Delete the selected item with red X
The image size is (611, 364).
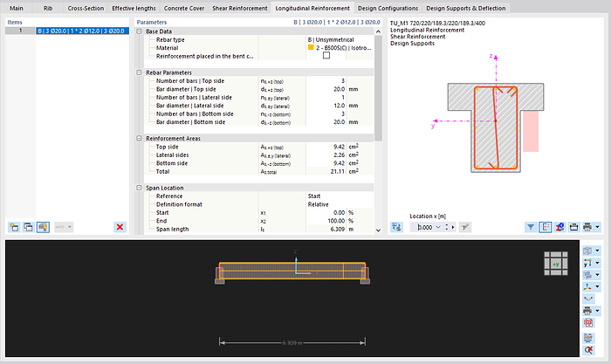pos(120,227)
